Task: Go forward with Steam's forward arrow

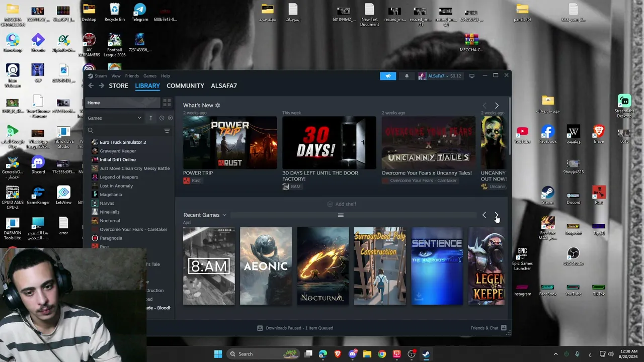Action: (x=102, y=85)
